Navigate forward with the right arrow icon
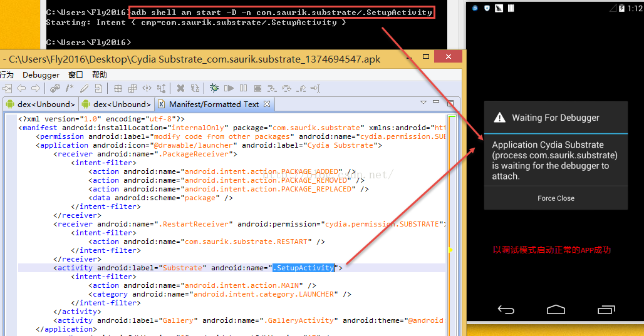Screen dimensions: 644x336 (36, 88)
